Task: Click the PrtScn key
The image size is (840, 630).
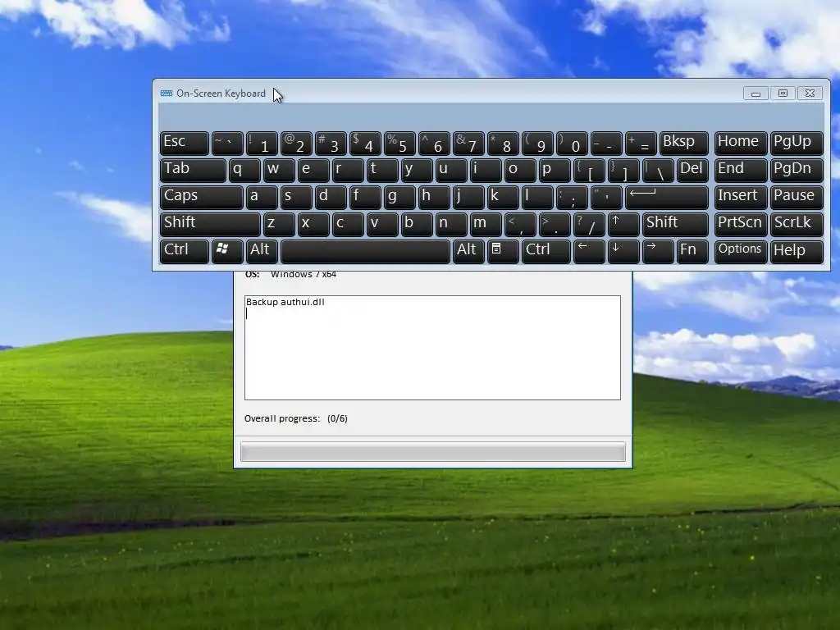Action: point(741,224)
